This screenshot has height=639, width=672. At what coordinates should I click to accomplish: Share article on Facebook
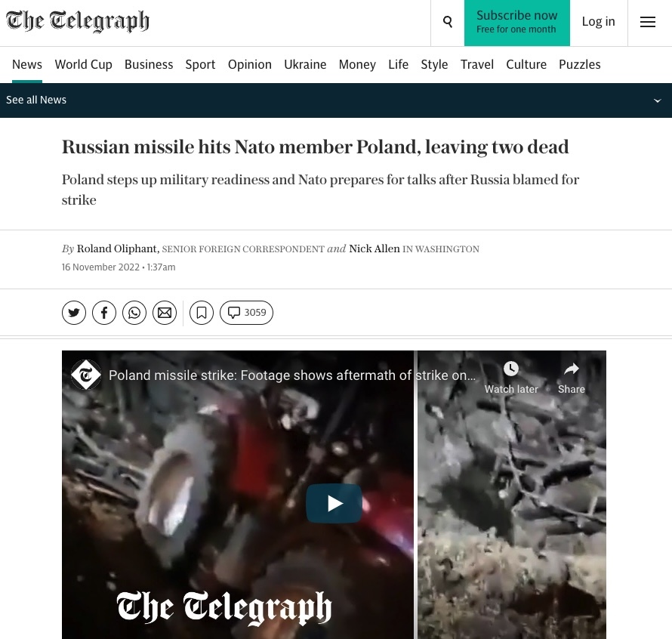[x=104, y=313]
